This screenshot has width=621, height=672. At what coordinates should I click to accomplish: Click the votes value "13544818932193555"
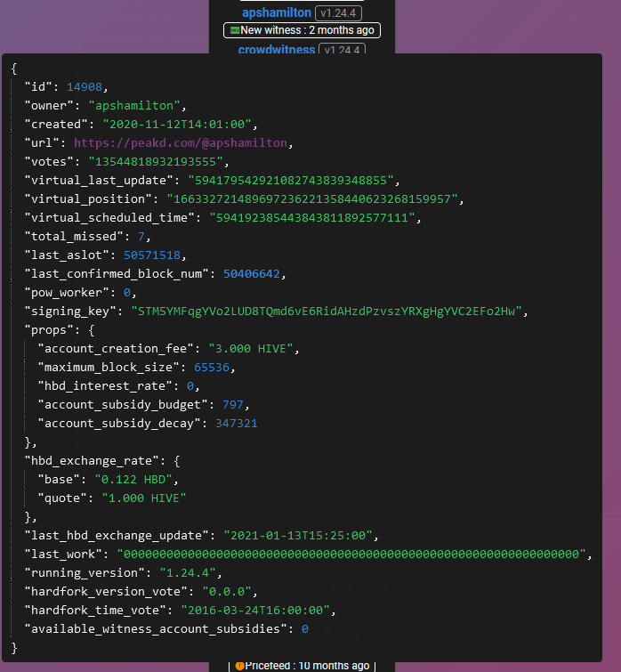click(x=156, y=162)
